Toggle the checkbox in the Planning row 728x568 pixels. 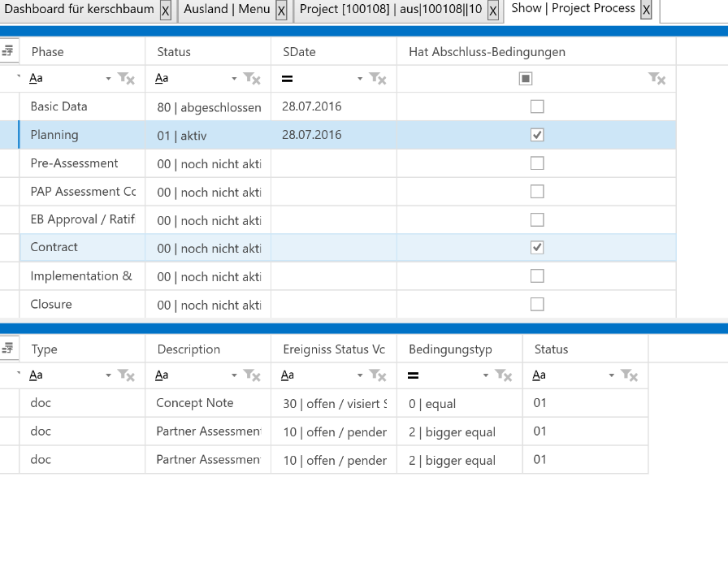click(x=536, y=135)
